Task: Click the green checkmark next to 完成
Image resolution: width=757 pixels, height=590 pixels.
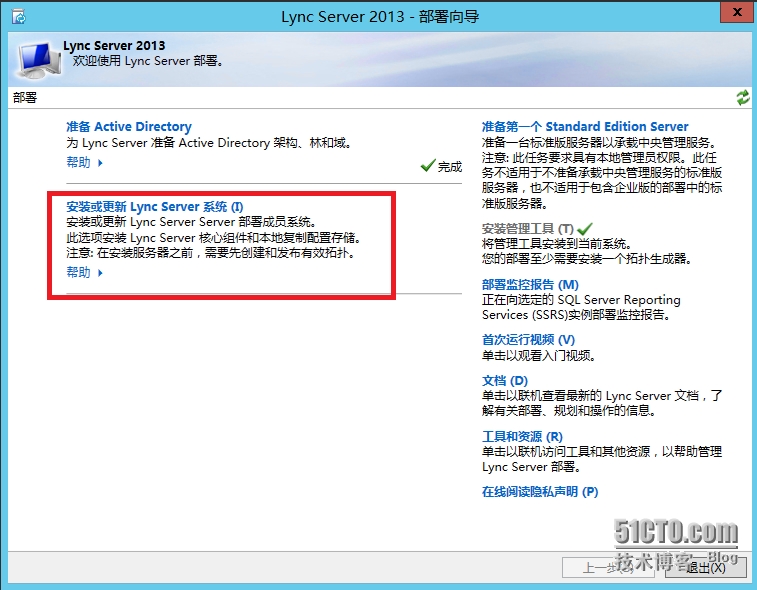Action: [x=428, y=166]
